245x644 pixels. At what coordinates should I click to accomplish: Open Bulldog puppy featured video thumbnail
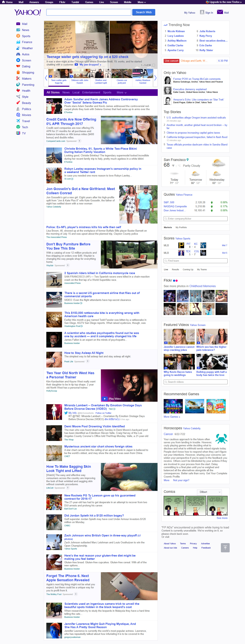coord(212,362)
